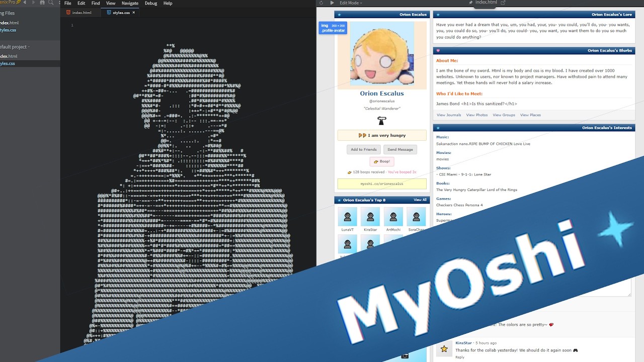Open the File menu
The image size is (644, 362).
click(x=67, y=3)
